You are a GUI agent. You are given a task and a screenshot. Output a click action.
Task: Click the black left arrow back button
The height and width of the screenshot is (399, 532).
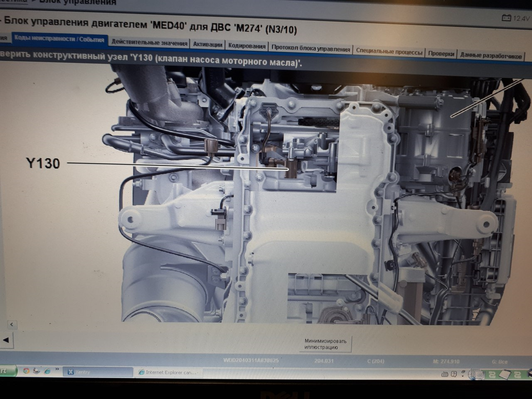(6, 340)
